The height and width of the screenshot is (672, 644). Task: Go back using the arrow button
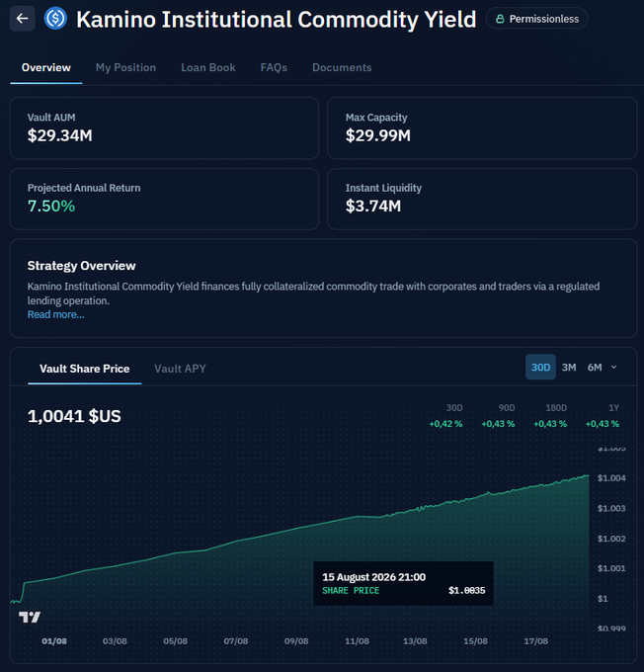(23, 19)
